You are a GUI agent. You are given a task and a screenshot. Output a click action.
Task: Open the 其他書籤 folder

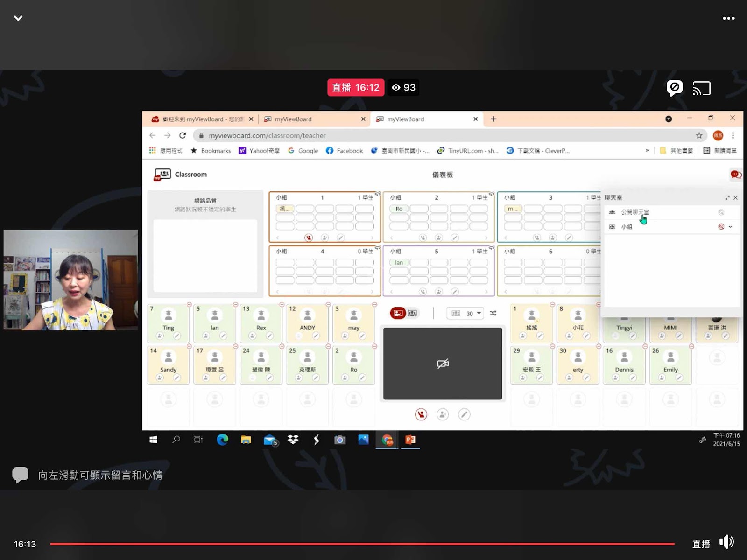point(676,151)
